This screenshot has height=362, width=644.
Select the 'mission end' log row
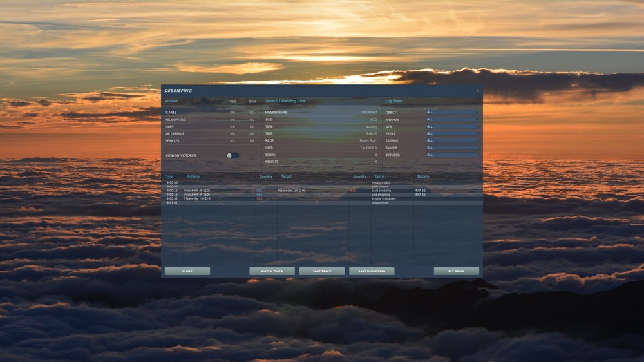322,202
